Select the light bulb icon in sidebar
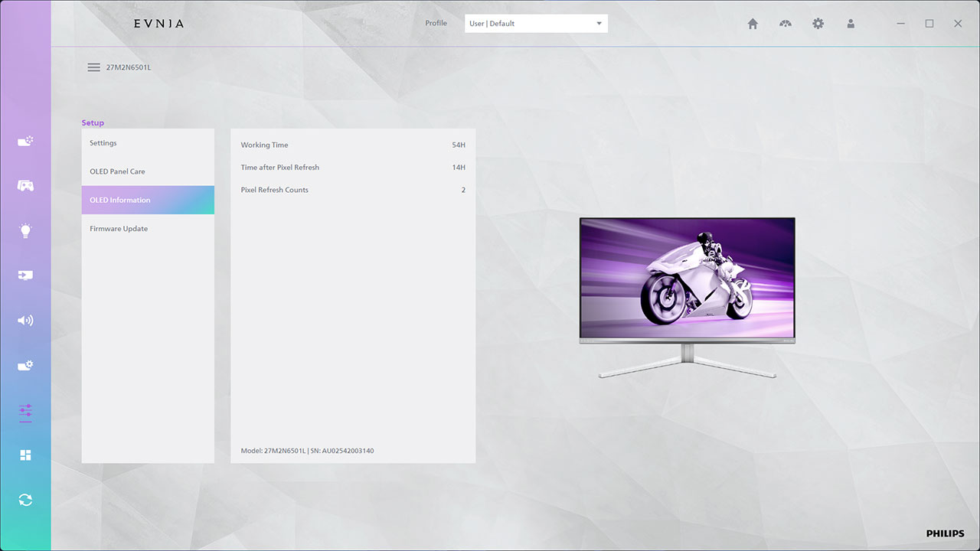980x551 pixels. [x=25, y=230]
